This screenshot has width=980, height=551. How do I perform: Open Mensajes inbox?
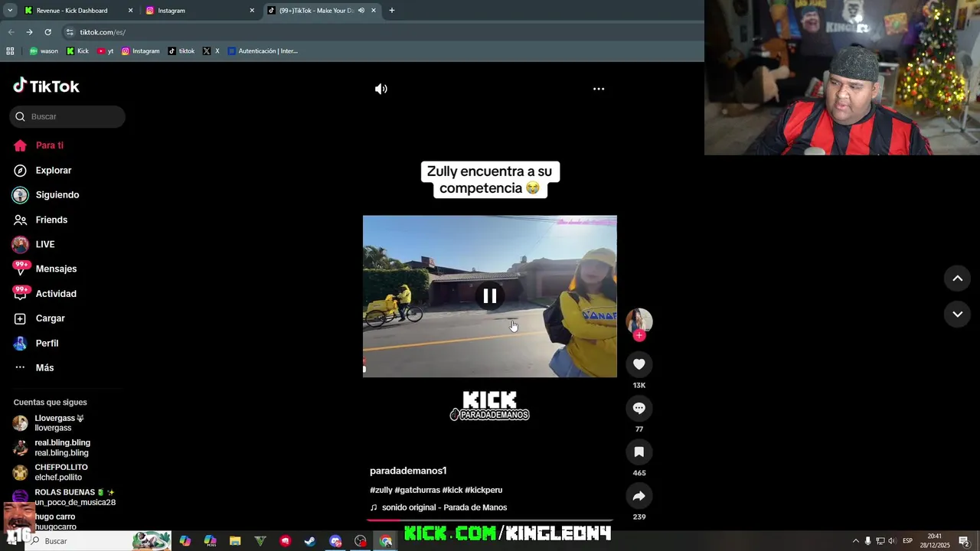coord(45,269)
